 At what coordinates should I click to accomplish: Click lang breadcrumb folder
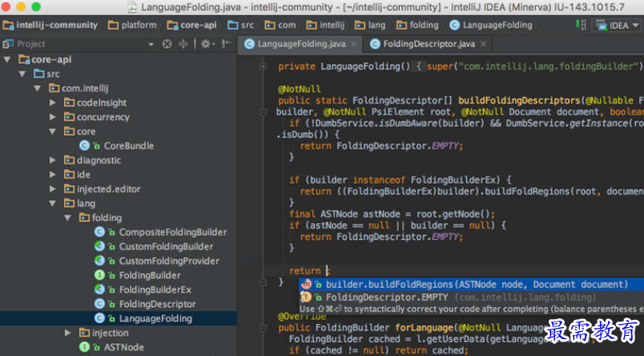pyautogui.click(x=371, y=25)
